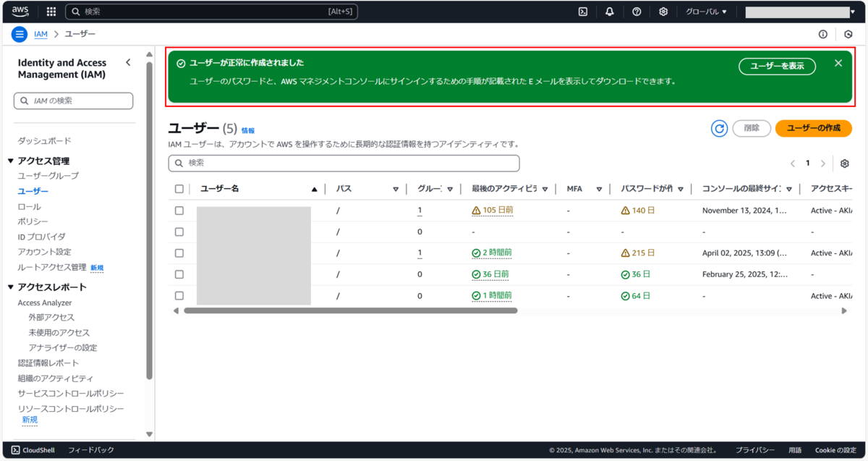Click the sidebar vertical scrollbar

pyautogui.click(x=149, y=221)
